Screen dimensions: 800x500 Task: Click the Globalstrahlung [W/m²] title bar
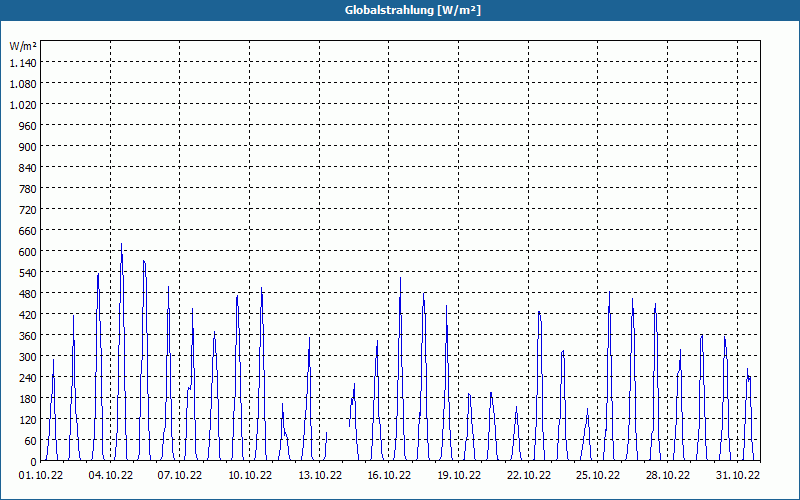click(x=400, y=10)
